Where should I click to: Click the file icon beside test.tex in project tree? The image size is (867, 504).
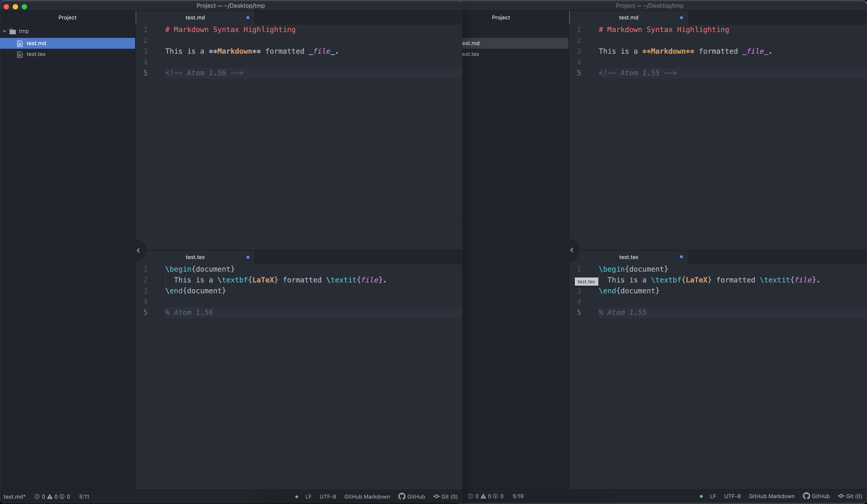[x=20, y=54]
